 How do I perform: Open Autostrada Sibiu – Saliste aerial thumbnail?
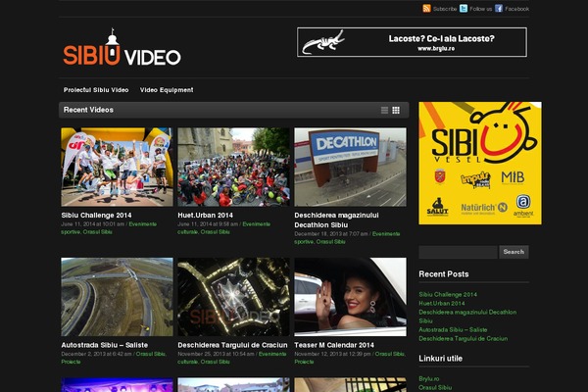tap(117, 297)
